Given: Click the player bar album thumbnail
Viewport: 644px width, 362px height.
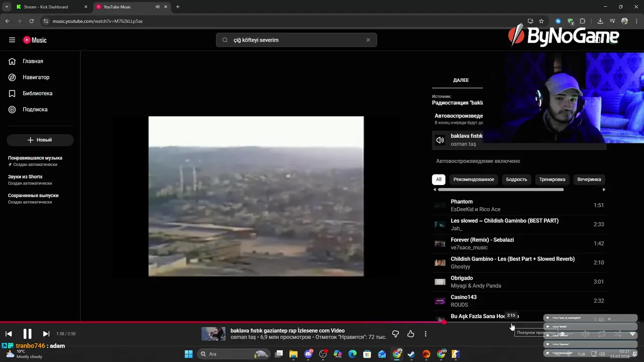Looking at the screenshot, I should pyautogui.click(x=213, y=334).
